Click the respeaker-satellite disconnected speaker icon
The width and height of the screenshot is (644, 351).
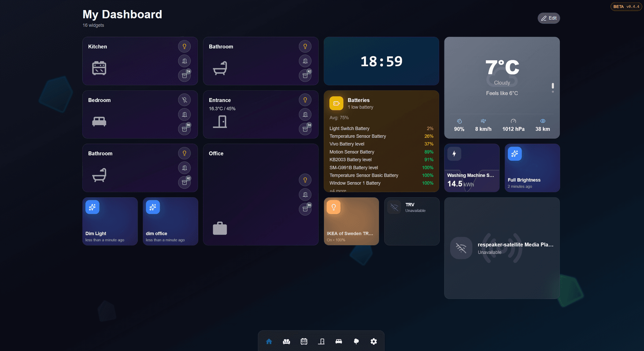(461, 248)
